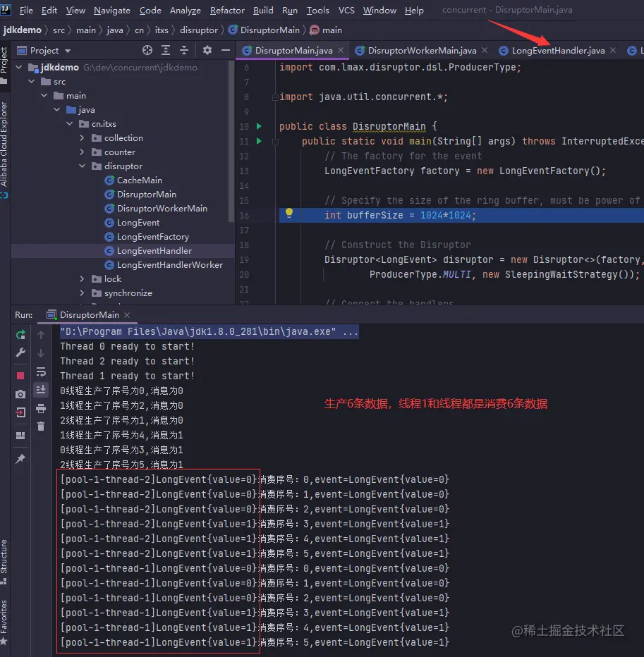Click fold marker on main method line
This screenshot has height=657, width=644.
tap(276, 142)
